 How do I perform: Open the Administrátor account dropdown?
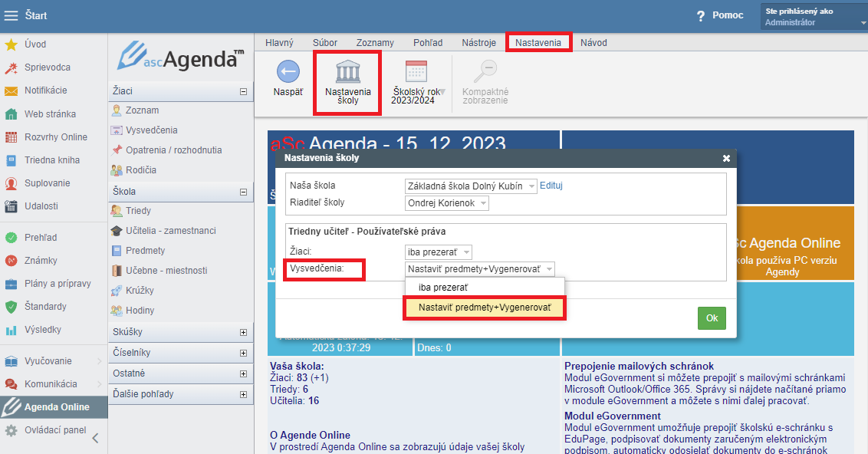(814, 17)
